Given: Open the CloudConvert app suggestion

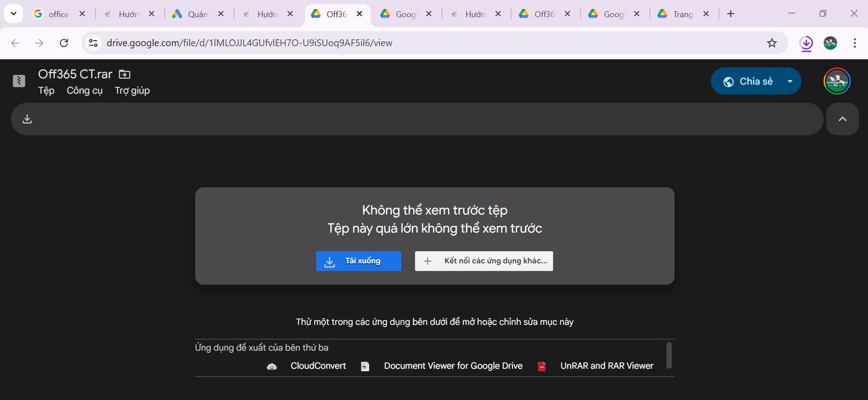Looking at the screenshot, I should point(306,366).
